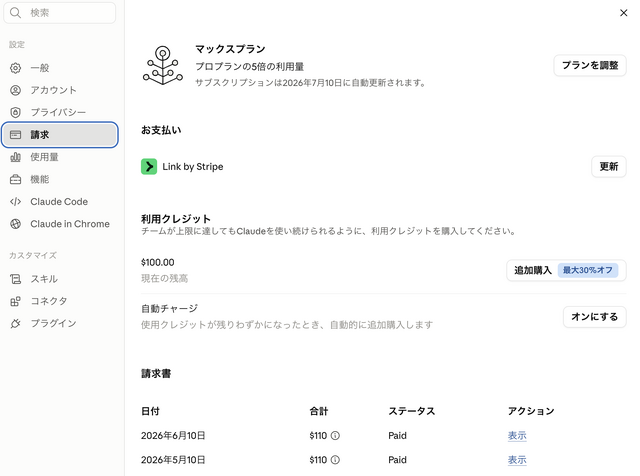Viewport: 640px width, 476px height.
Task: Click the subscription renewal date sentence
Action: (311, 83)
